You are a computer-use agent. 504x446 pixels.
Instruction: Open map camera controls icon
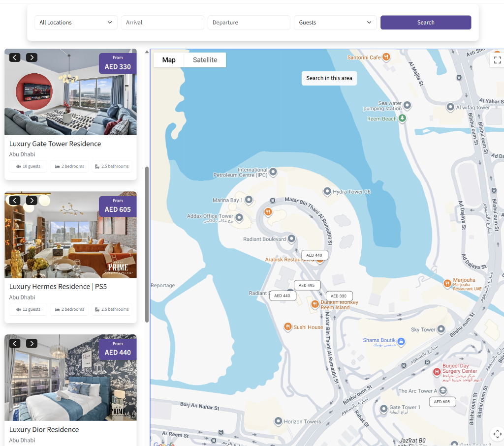(497, 434)
